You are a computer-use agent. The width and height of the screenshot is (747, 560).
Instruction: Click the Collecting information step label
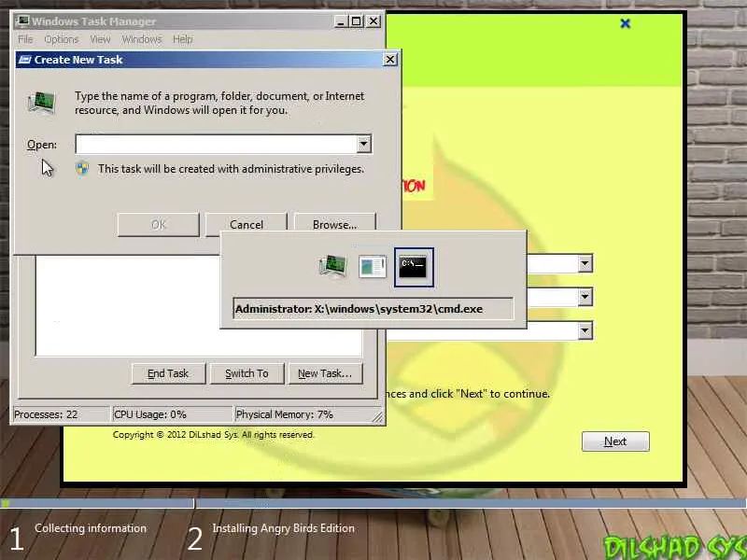91,528
